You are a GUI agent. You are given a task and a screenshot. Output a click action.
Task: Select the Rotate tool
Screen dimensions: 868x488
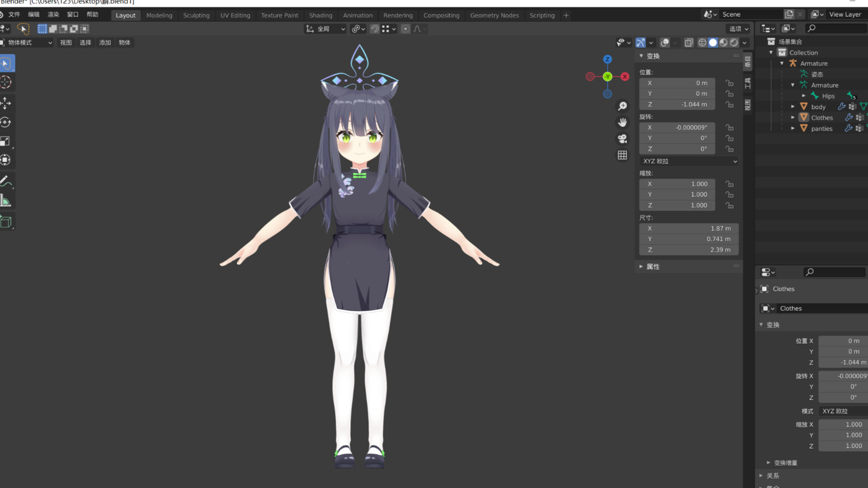(x=6, y=122)
